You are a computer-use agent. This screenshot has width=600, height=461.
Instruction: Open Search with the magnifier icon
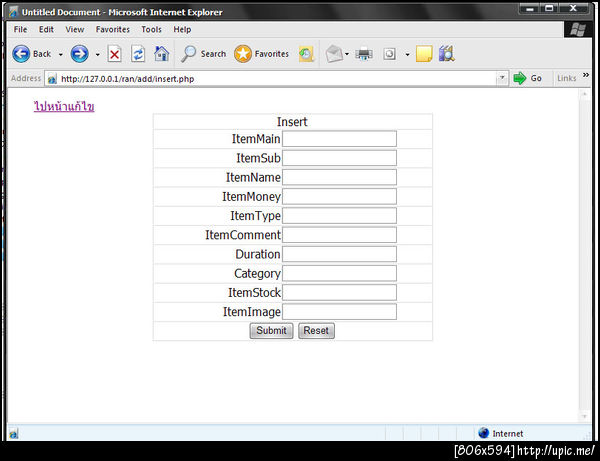[189, 54]
